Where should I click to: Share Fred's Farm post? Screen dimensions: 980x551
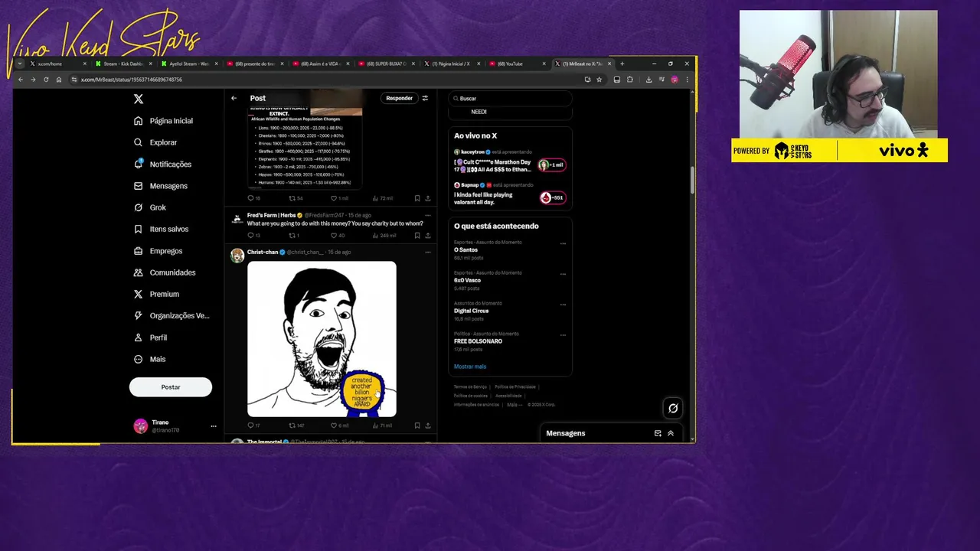(x=428, y=236)
